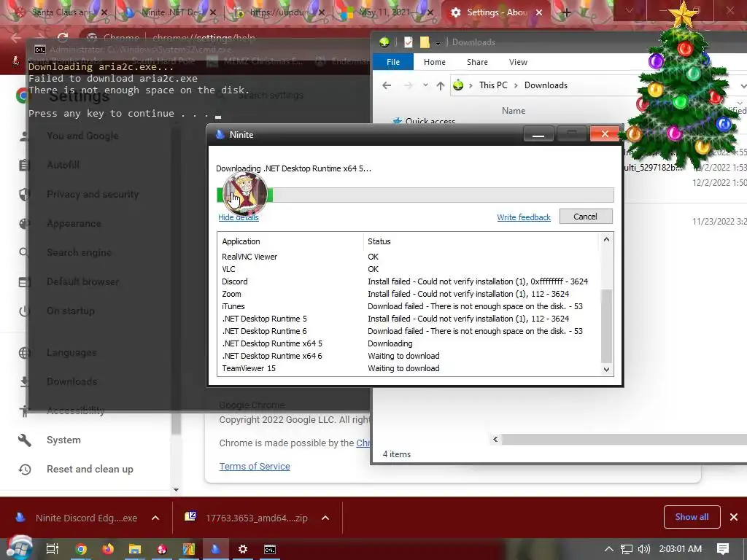
Task: Open 17763.3653_amd64 zip download
Action: (247, 518)
